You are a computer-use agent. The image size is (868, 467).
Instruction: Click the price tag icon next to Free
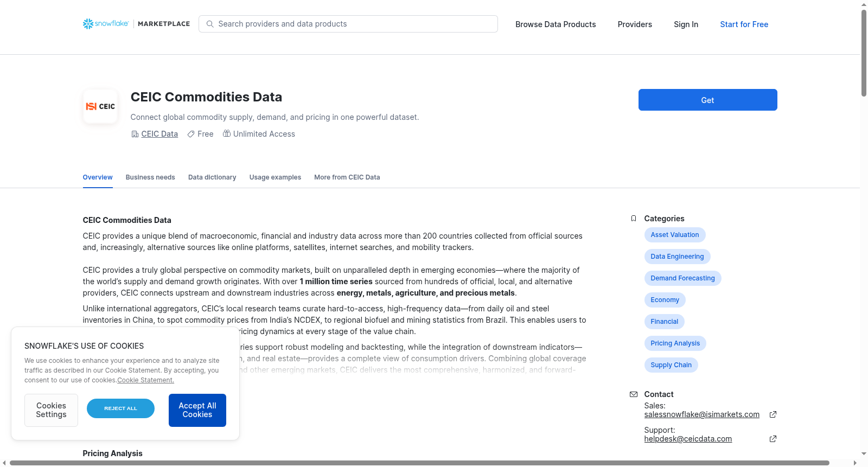coord(191,134)
